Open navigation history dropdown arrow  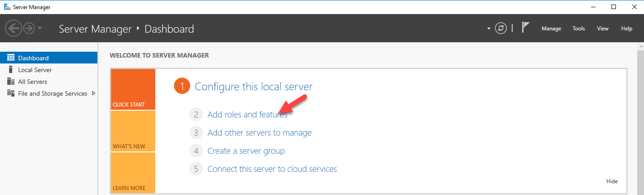[x=40, y=29]
